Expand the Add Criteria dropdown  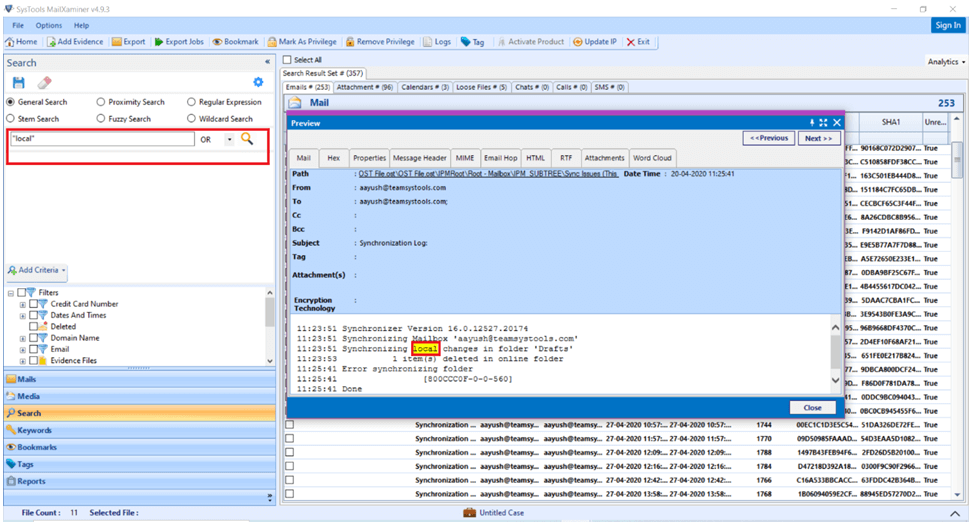37,270
